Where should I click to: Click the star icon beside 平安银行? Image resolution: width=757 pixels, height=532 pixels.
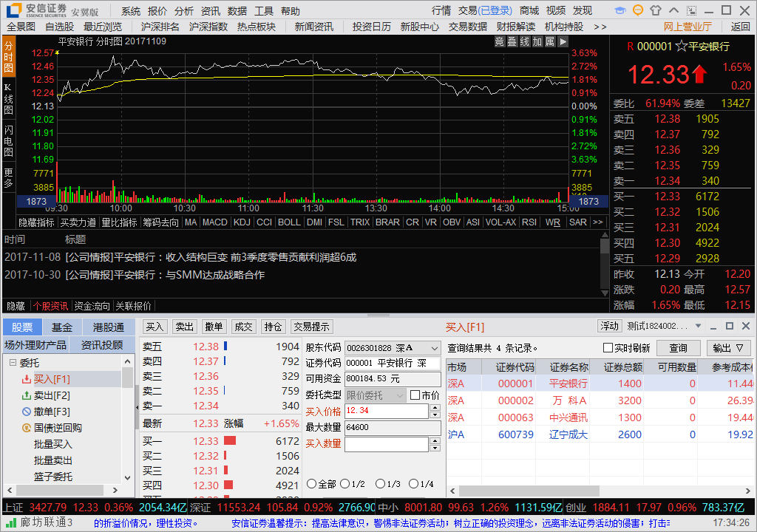(x=681, y=47)
